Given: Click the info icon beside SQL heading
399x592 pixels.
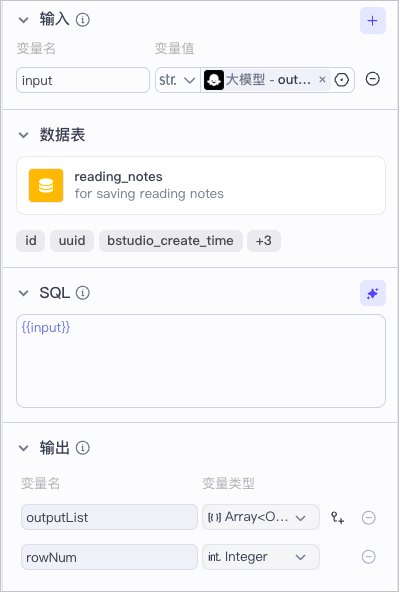Looking at the screenshot, I should (83, 293).
